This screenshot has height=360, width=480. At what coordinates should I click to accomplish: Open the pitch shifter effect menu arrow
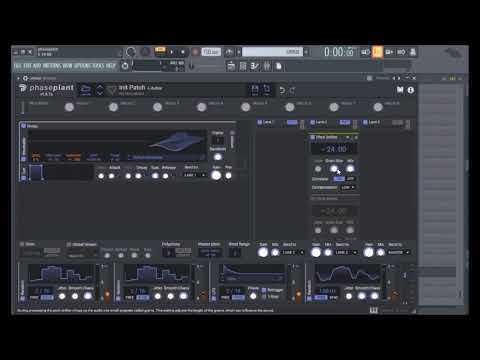pyautogui.click(x=348, y=137)
